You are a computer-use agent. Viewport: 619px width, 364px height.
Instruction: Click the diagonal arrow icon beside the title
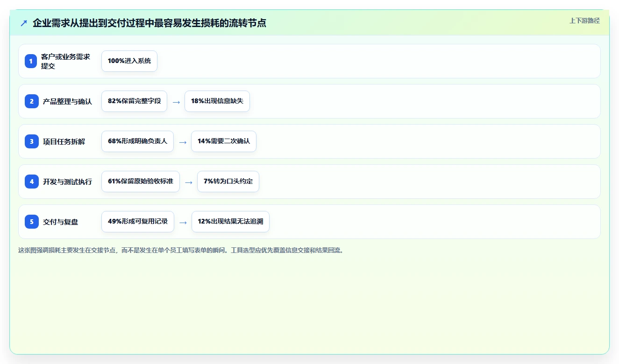[x=24, y=23]
